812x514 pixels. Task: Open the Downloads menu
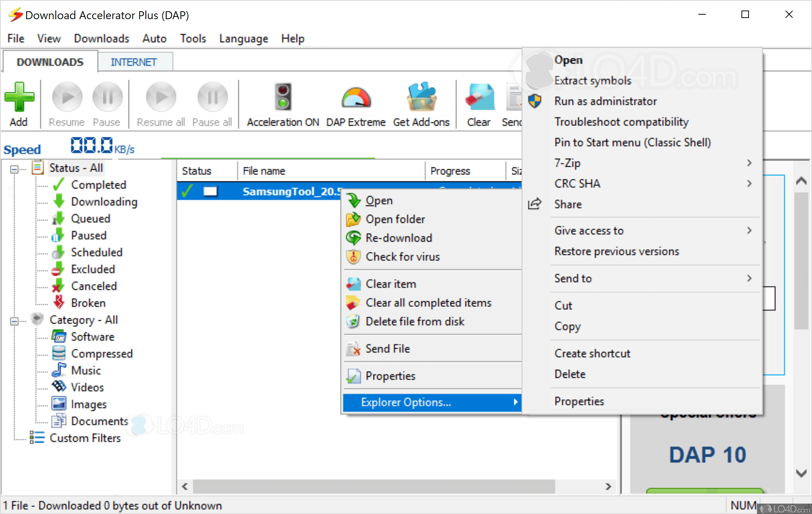(x=101, y=38)
